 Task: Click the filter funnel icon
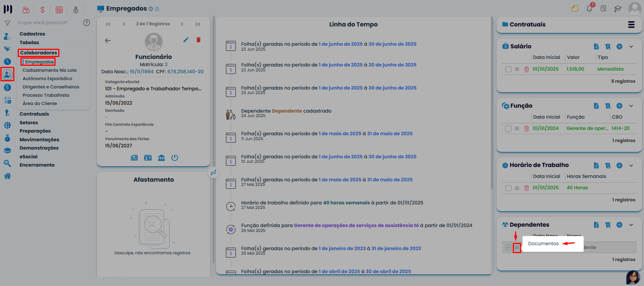tap(7, 23)
